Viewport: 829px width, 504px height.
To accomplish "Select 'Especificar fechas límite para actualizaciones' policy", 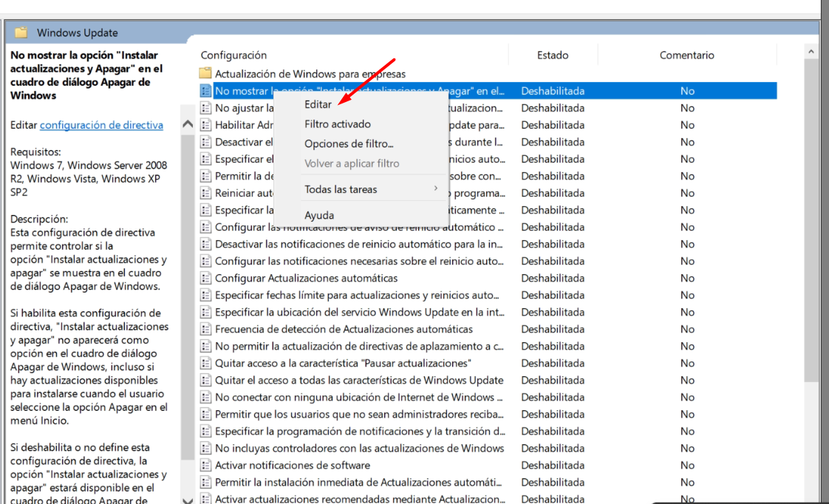I will [357, 295].
